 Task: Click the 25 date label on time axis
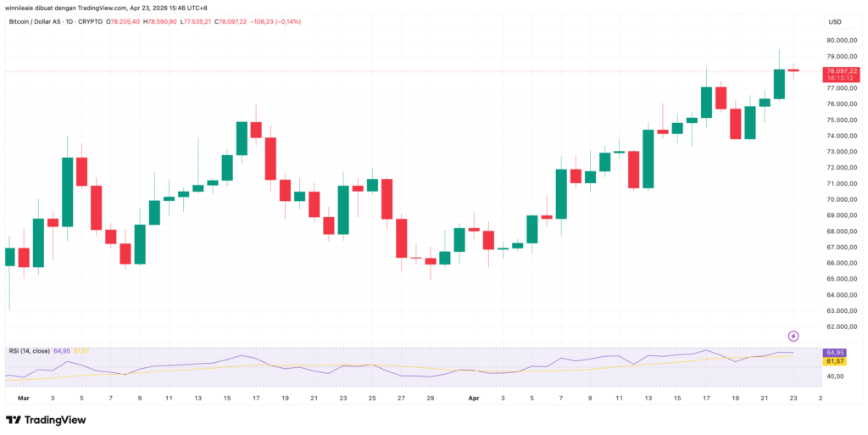click(x=373, y=398)
